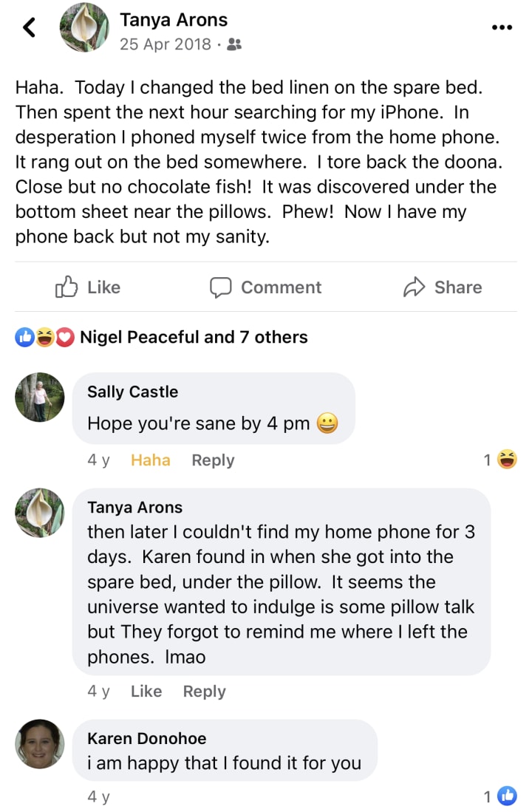The height and width of the screenshot is (812, 532).
Task: Toggle the Haha reaction on Sally's comment
Action: pyautogui.click(x=150, y=460)
